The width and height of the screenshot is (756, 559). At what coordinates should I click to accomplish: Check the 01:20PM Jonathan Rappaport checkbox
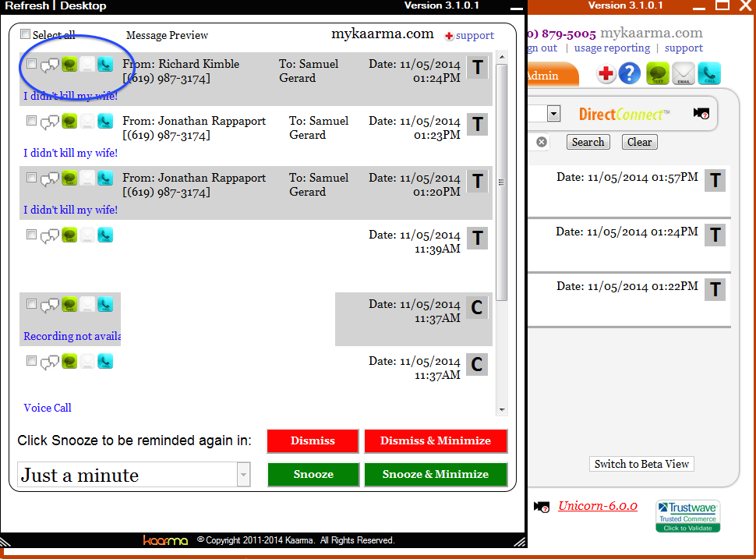[x=31, y=178]
